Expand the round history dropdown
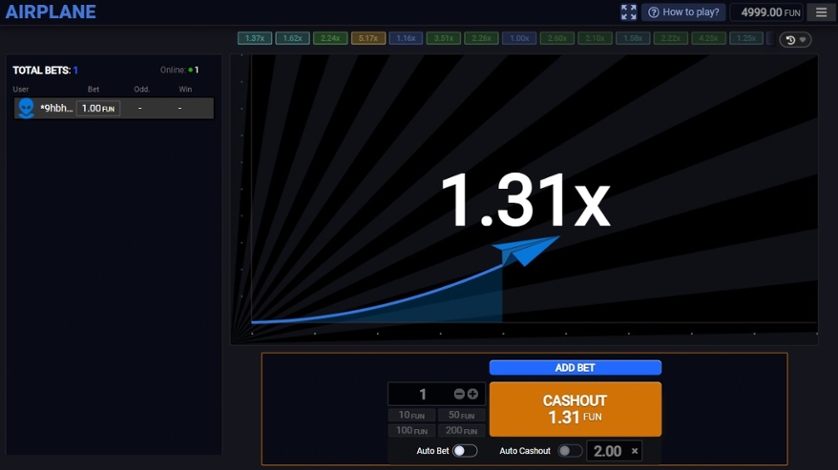The image size is (838, 470). 797,40
